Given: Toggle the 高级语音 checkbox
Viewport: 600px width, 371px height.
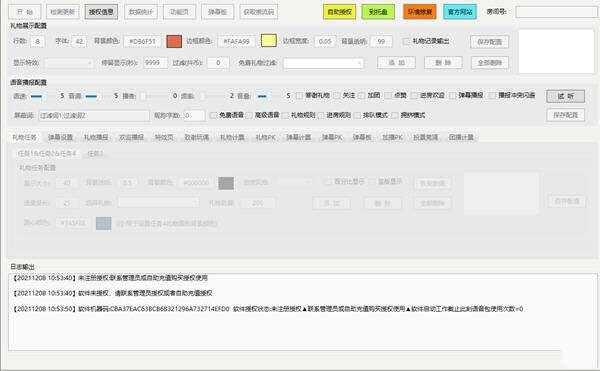Looking at the screenshot, I should [249, 115].
